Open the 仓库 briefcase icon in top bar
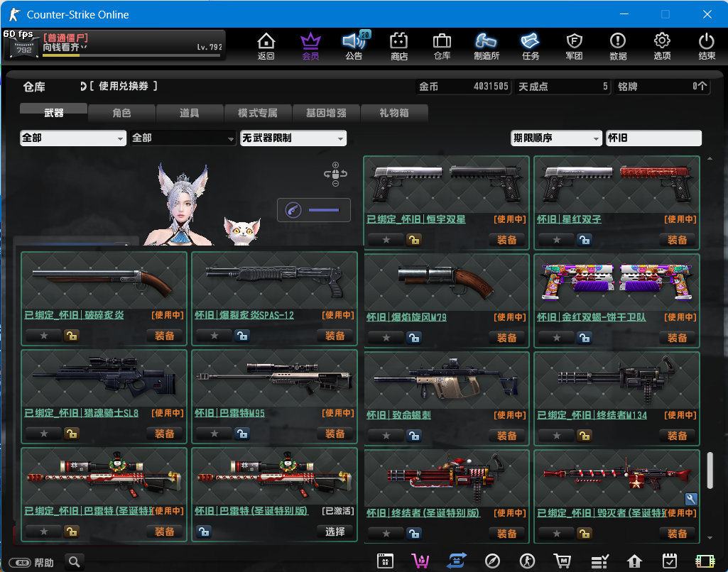The width and height of the screenshot is (728, 572). (442, 46)
